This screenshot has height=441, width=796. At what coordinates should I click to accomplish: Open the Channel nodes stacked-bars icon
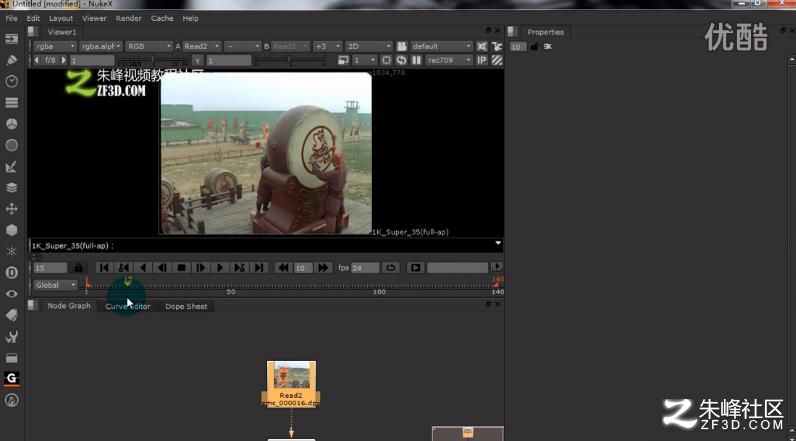[11, 103]
